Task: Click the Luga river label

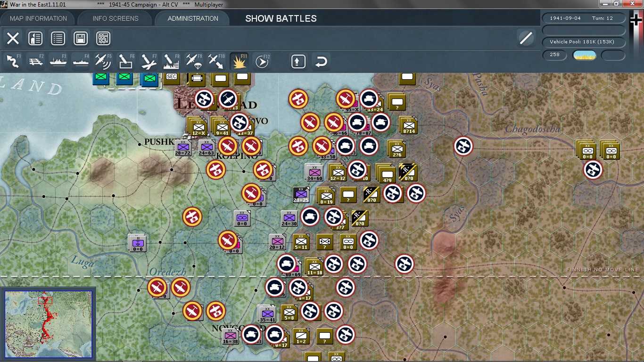Action: click(83, 261)
